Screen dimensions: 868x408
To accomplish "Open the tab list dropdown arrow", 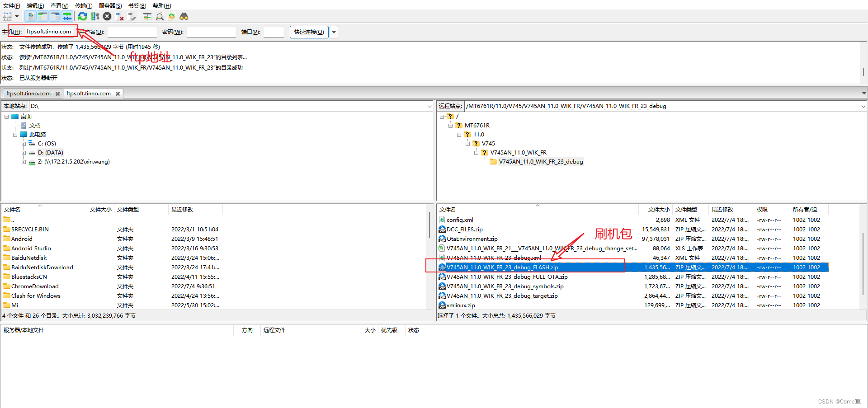I will tap(864, 94).
